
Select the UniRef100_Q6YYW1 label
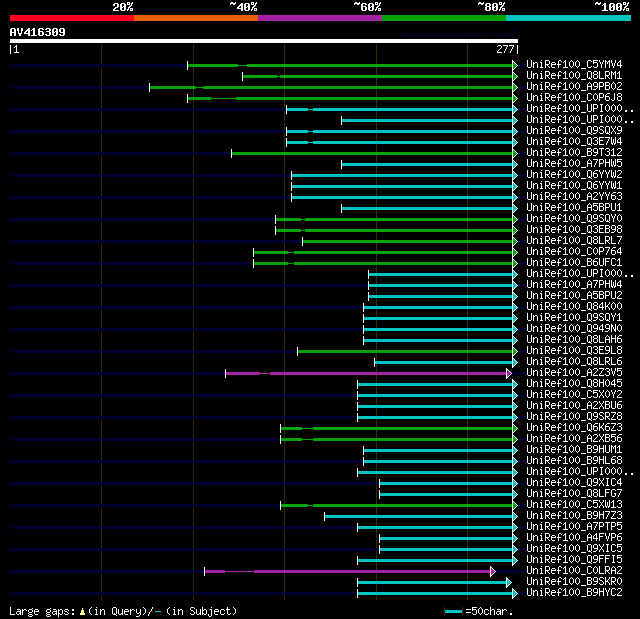click(574, 186)
